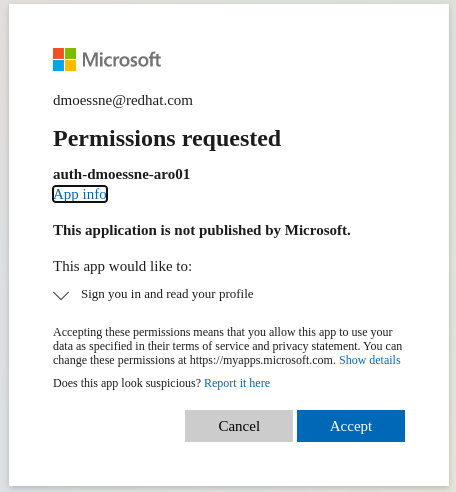Click the dmoessne@redhat.com account text
Screen dimensions: 456x492
[x=123, y=100]
